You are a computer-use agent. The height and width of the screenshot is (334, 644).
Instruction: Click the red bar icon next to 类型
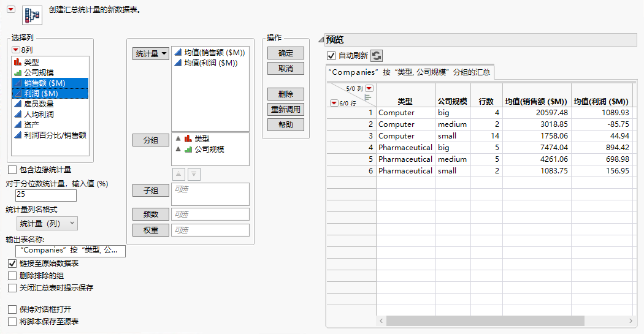tap(18, 62)
